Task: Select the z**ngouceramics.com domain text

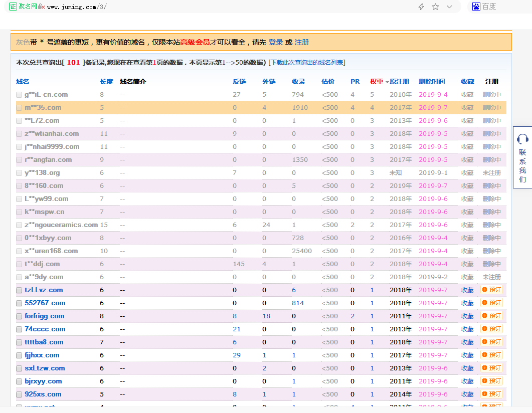Action: pyautogui.click(x=61, y=225)
